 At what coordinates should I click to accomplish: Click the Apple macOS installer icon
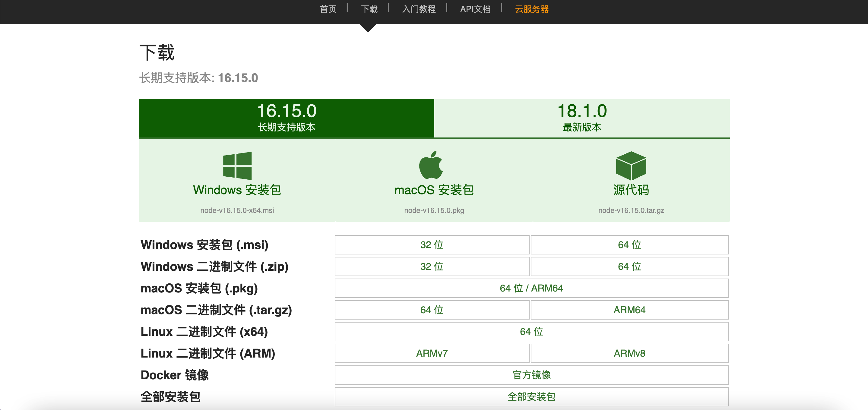(431, 165)
